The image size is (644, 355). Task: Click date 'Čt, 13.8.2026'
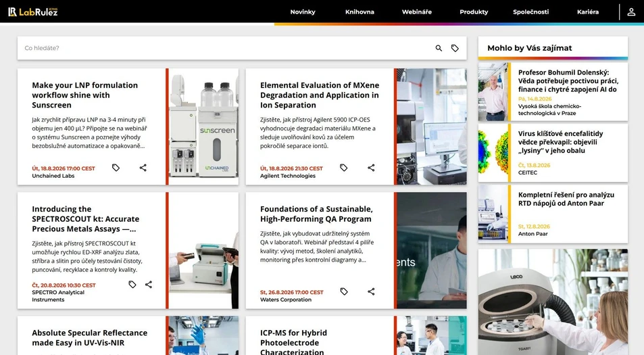coord(534,165)
